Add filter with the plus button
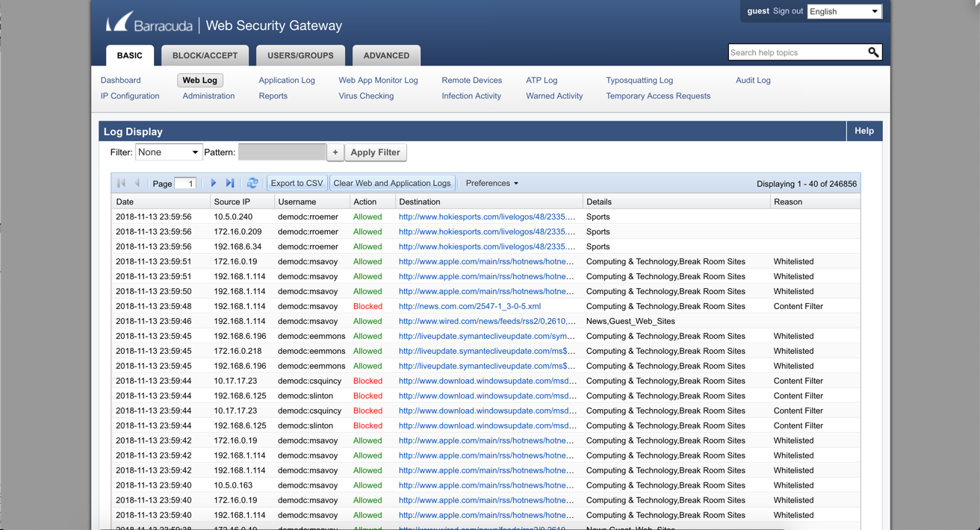The image size is (980, 530). pos(335,152)
